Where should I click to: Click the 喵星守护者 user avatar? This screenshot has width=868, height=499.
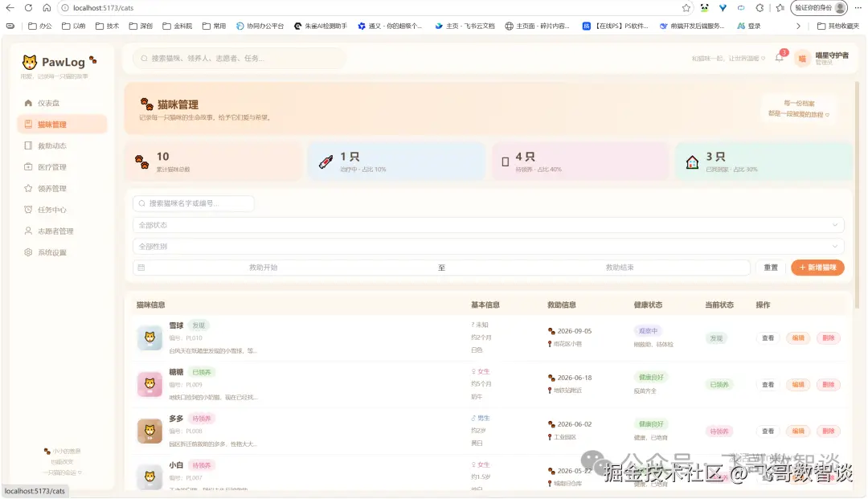pos(801,58)
